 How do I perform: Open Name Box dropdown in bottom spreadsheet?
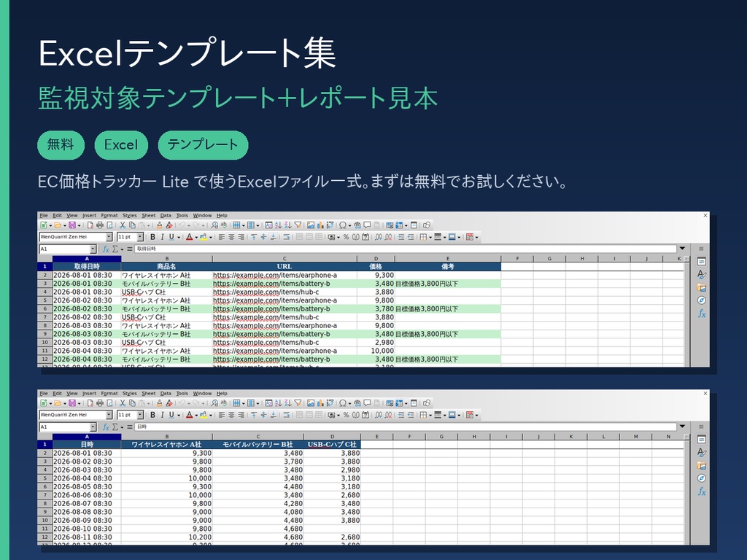(93, 427)
